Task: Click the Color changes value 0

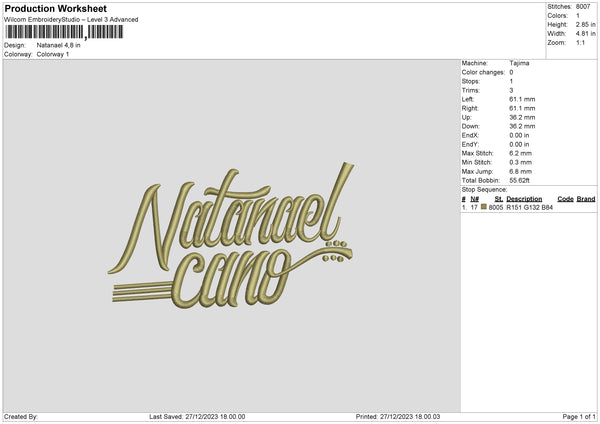Action: 511,72
